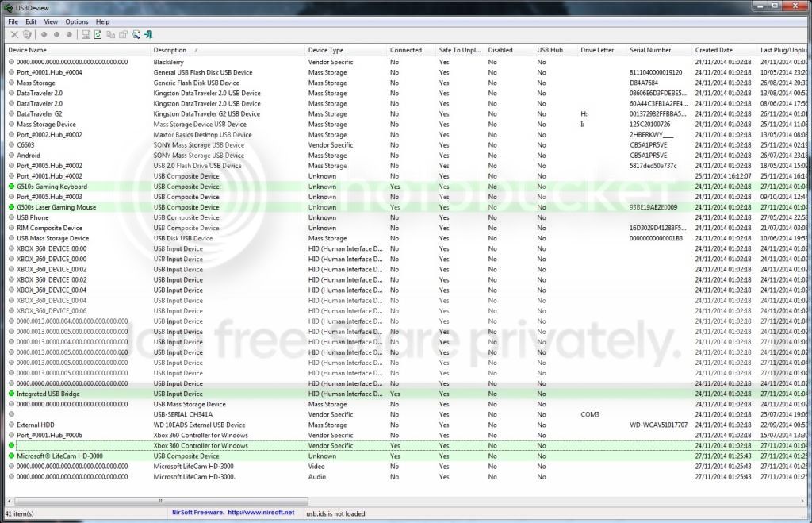Click the Copy Selected Items icon

(111, 35)
